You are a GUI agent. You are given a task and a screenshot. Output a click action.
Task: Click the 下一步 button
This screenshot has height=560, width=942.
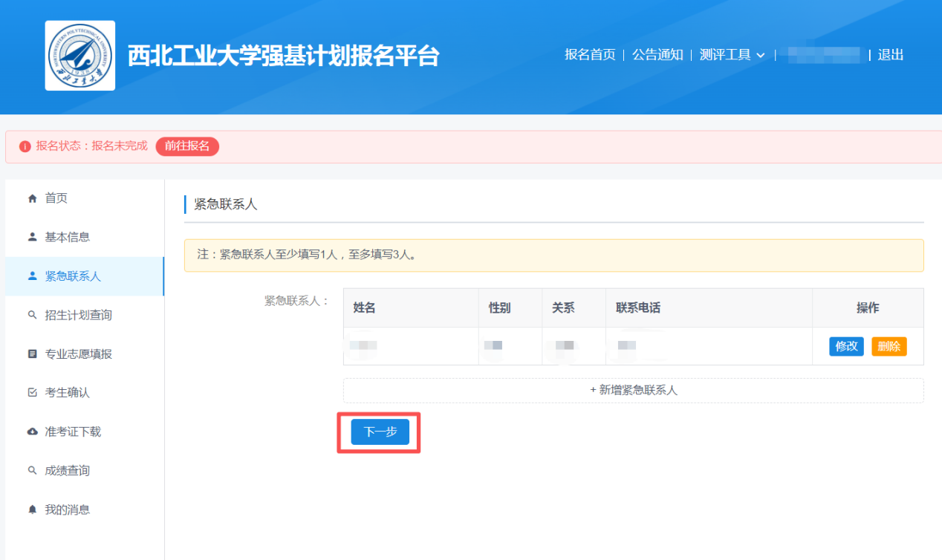coord(380,432)
